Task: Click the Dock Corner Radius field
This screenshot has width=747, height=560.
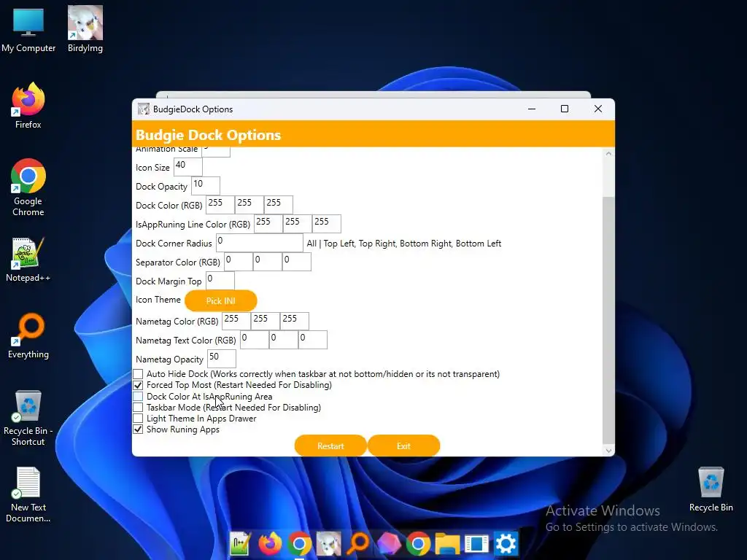Action: point(259,243)
